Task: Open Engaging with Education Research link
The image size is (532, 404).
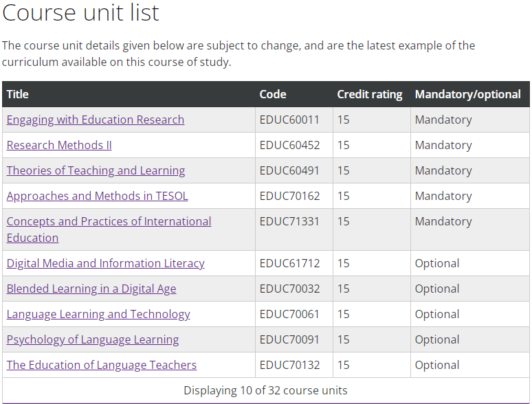Action: click(x=96, y=120)
